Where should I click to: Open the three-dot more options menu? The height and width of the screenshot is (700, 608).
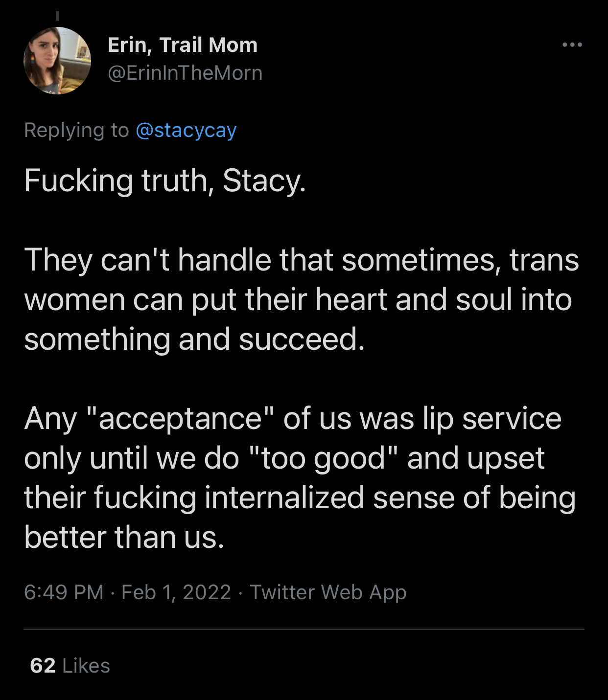coord(572,45)
